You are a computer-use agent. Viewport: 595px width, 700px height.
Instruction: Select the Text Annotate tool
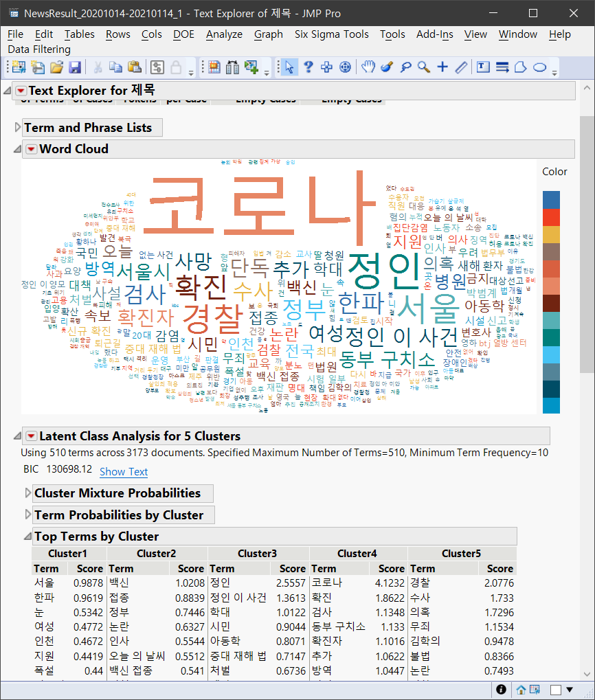point(484,67)
